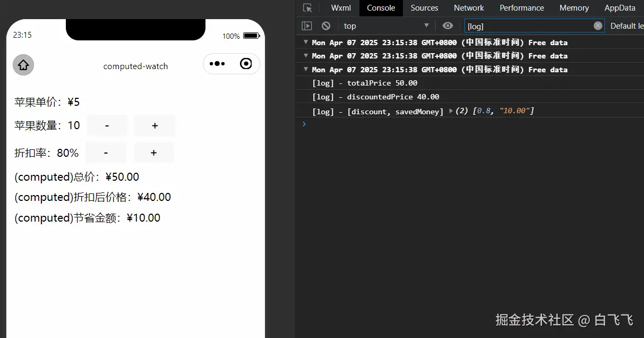The height and width of the screenshot is (338, 644).
Task: Clear the console with the ban icon
Action: tap(326, 26)
